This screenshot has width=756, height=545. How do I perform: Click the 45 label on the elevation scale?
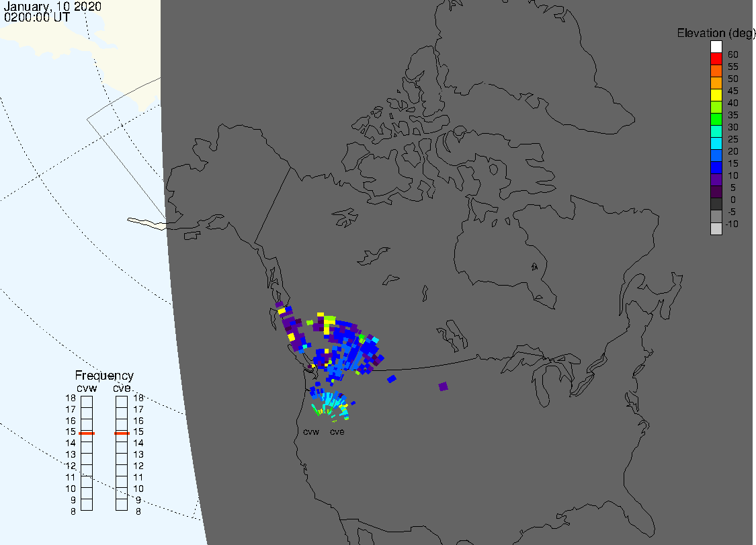tap(733, 91)
